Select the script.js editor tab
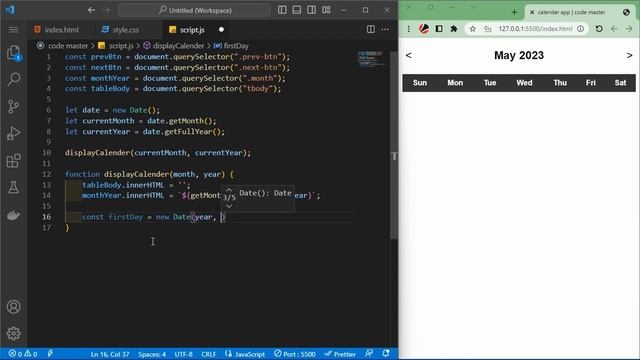This screenshot has width=640, height=360. pos(192,29)
